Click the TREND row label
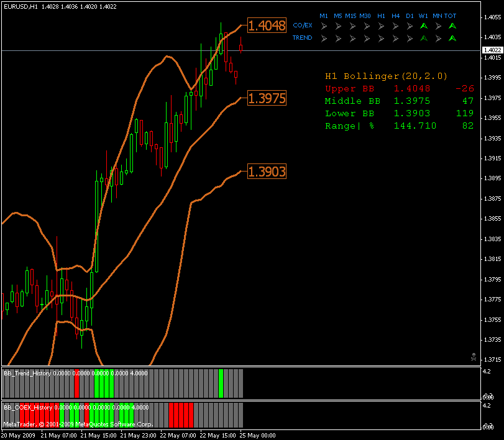This screenshot has width=504, height=440. click(302, 38)
